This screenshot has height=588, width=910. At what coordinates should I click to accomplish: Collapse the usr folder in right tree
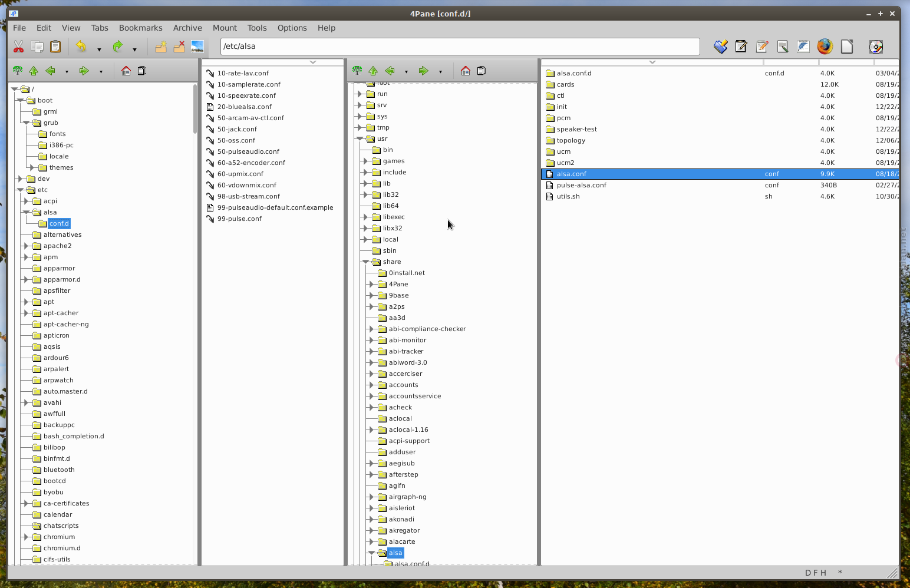click(360, 138)
